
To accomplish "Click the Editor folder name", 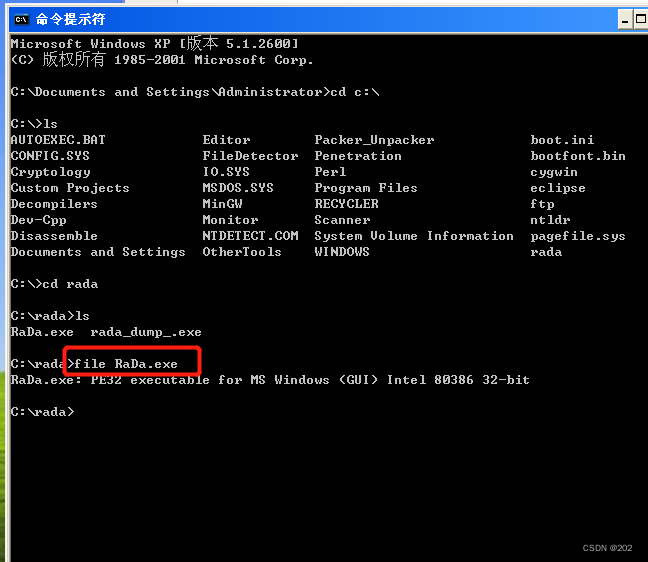I will coord(226,140).
